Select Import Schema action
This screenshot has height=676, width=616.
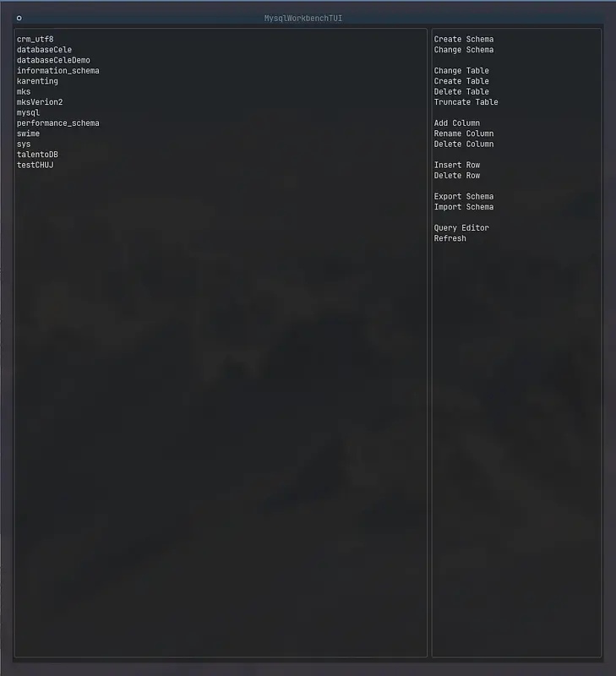click(x=463, y=207)
